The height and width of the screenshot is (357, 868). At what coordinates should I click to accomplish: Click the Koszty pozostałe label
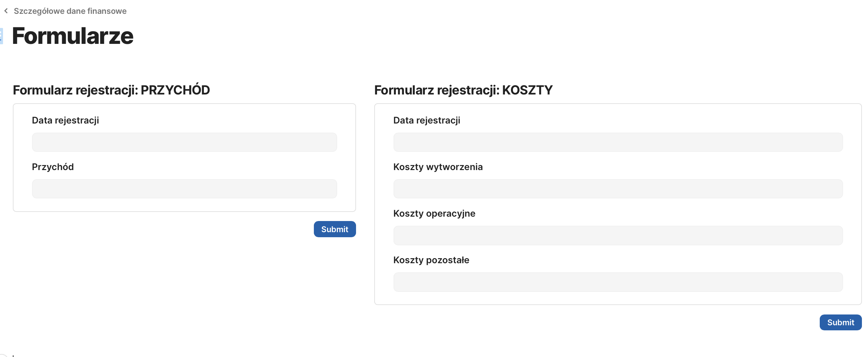[431, 260]
